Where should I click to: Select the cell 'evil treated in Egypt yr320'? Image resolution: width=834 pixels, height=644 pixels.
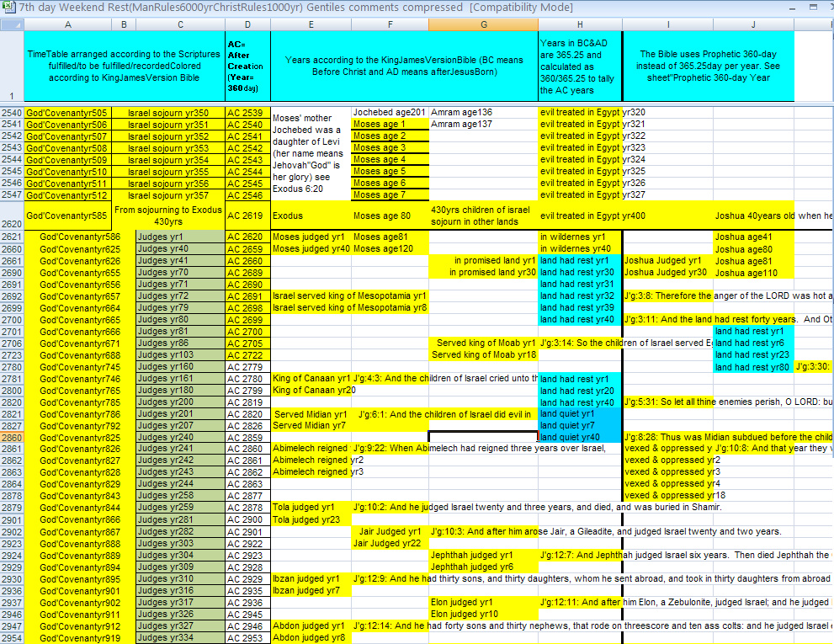click(x=581, y=112)
